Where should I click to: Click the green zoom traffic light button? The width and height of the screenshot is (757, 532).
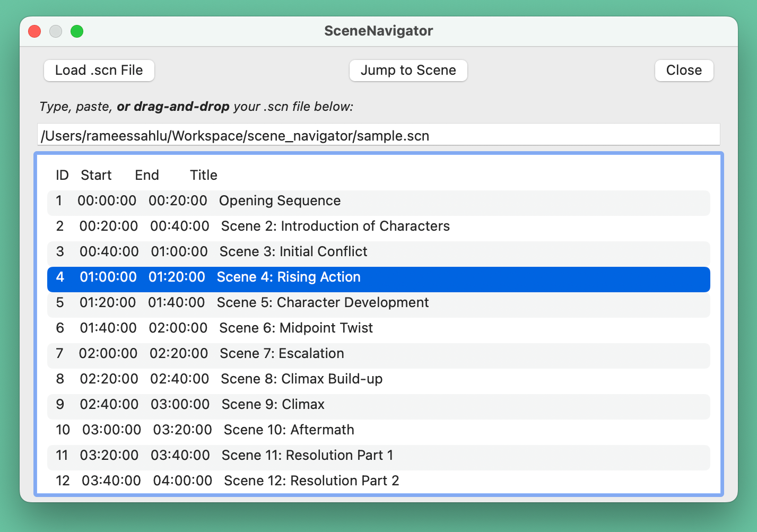(77, 31)
